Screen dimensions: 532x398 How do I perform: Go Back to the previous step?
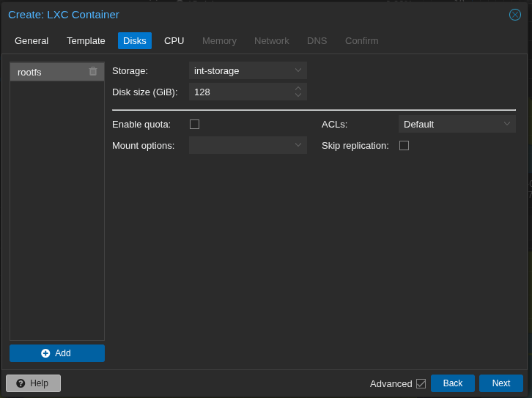[x=452, y=383]
